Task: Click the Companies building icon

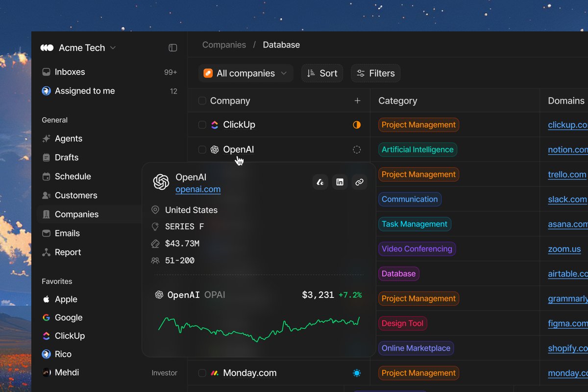Action: tap(46, 214)
